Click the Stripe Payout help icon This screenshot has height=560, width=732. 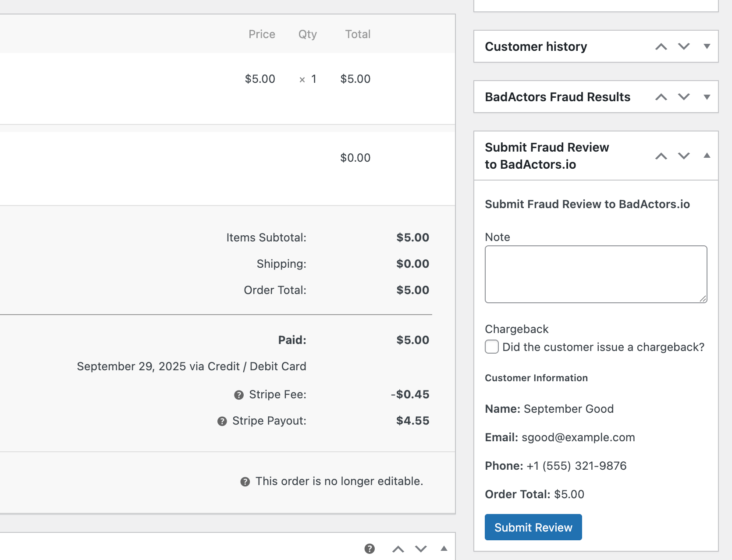pyautogui.click(x=222, y=421)
